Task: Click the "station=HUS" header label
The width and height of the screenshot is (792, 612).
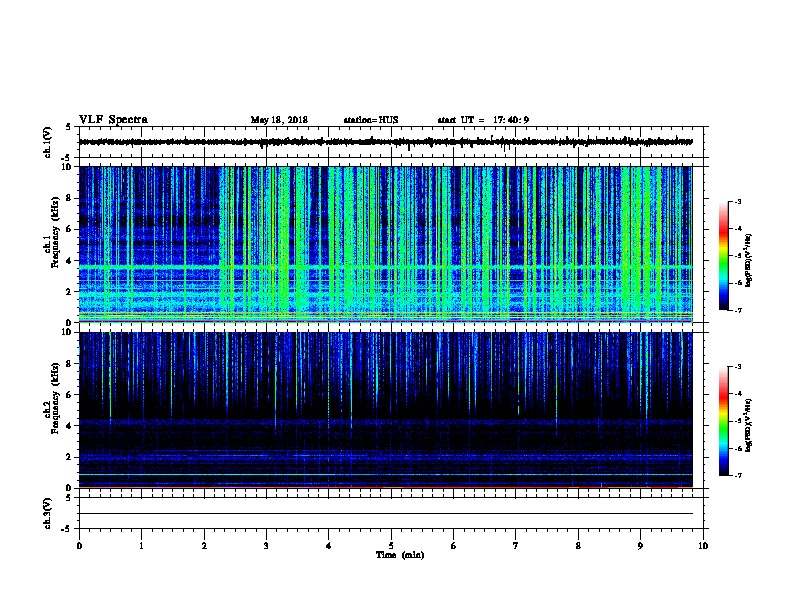Action: click(x=371, y=120)
